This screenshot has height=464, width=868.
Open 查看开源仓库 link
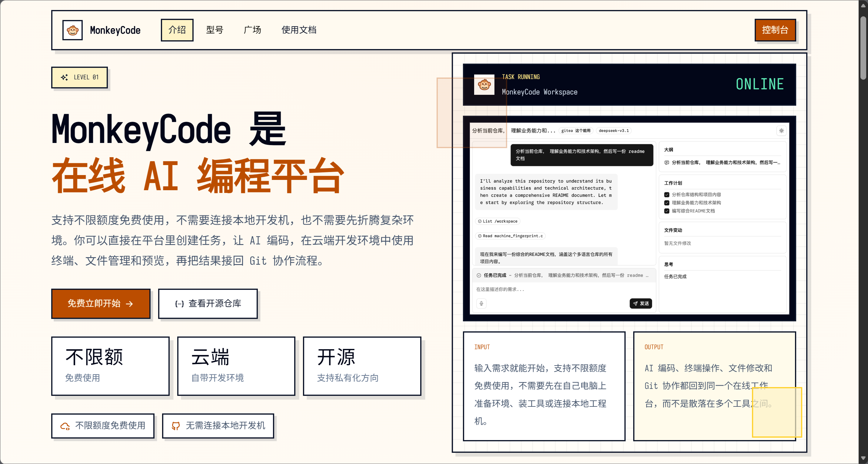208,303
